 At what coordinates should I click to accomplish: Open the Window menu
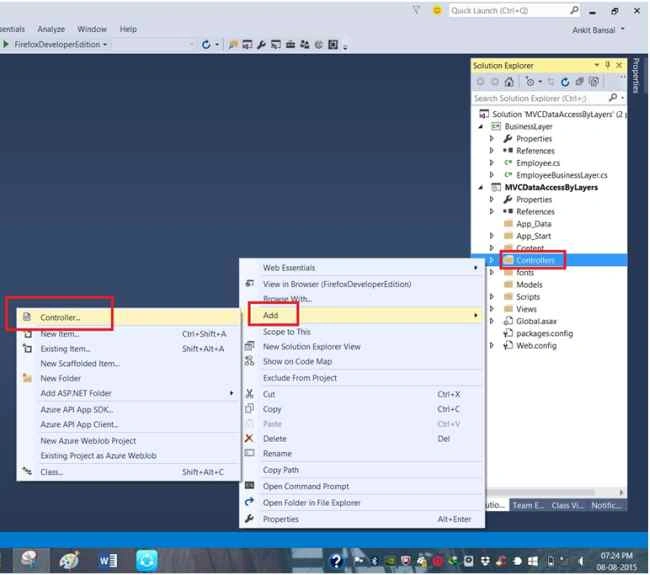coord(92,29)
